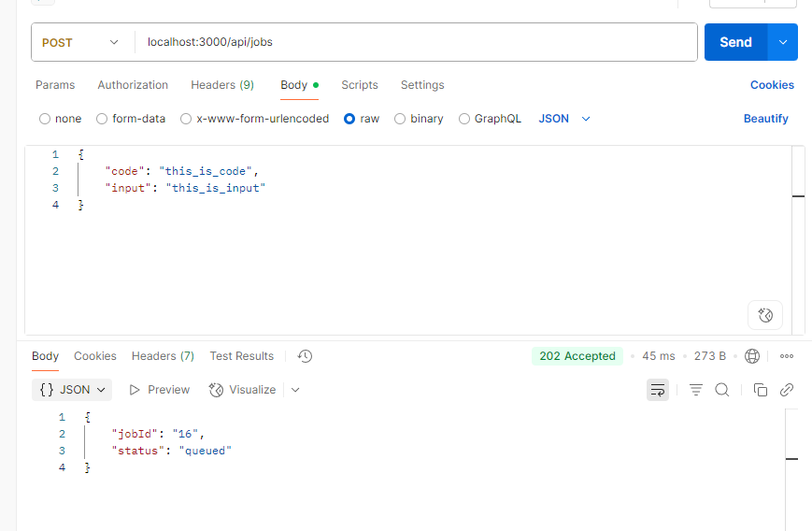
Task: Click the search magnifier icon in response
Action: [x=722, y=390]
